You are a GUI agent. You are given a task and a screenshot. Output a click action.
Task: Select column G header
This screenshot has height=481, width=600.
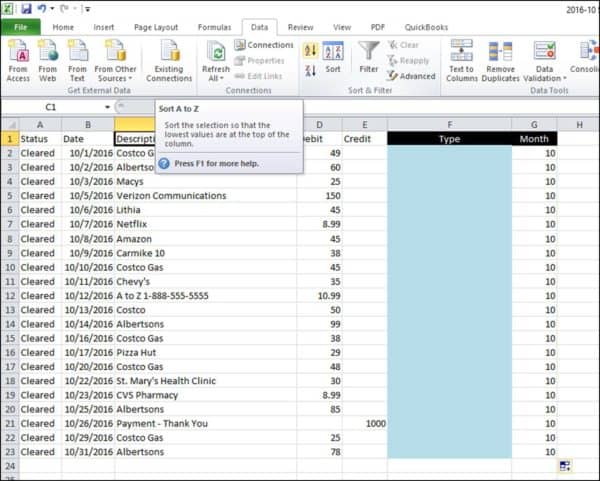tap(534, 124)
